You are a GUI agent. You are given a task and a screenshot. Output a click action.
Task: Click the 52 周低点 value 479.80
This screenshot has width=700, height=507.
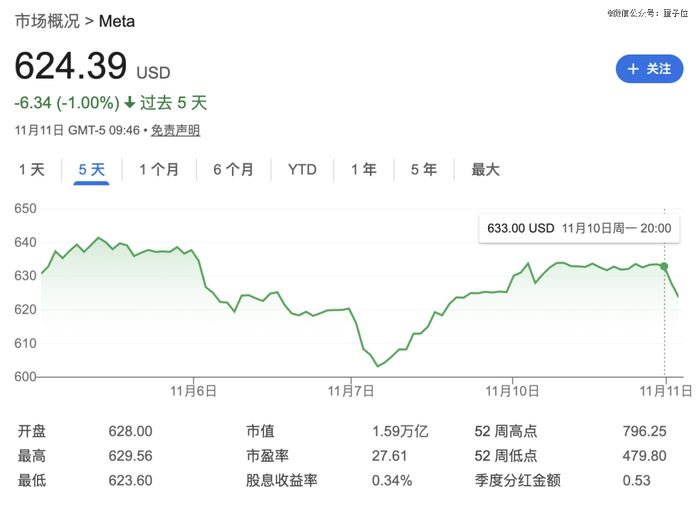pyautogui.click(x=644, y=456)
